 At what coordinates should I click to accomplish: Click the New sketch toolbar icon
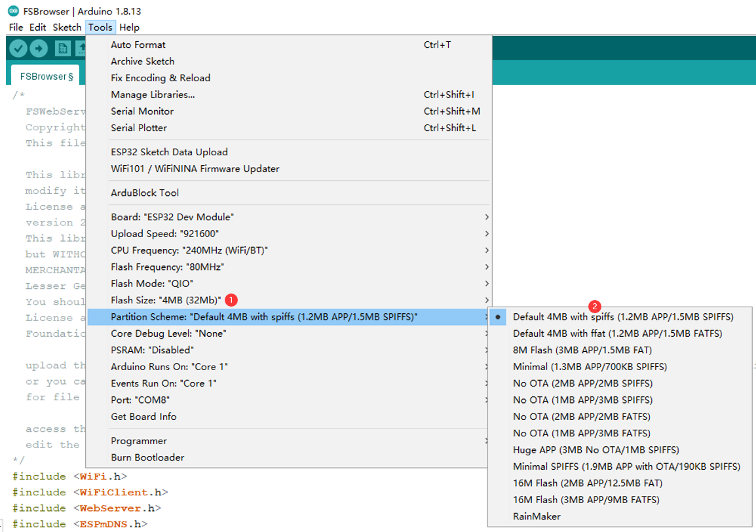(63, 48)
